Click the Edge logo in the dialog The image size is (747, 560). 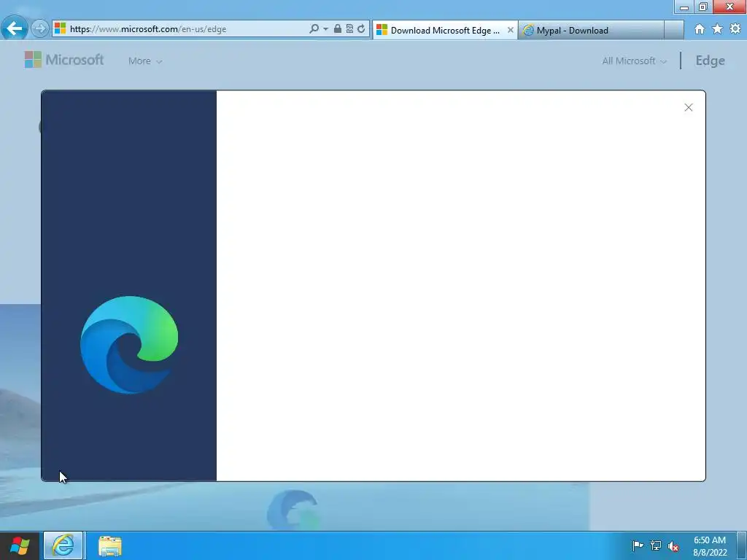coord(129,345)
